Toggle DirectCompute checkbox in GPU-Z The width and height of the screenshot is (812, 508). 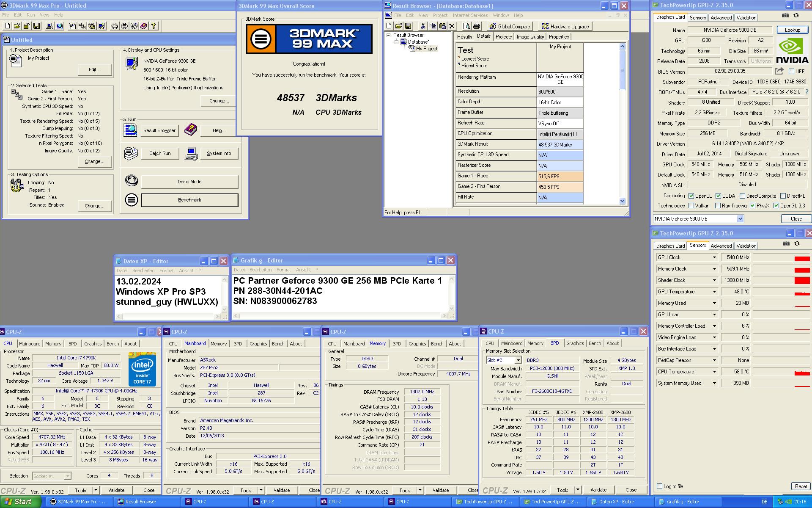click(742, 196)
